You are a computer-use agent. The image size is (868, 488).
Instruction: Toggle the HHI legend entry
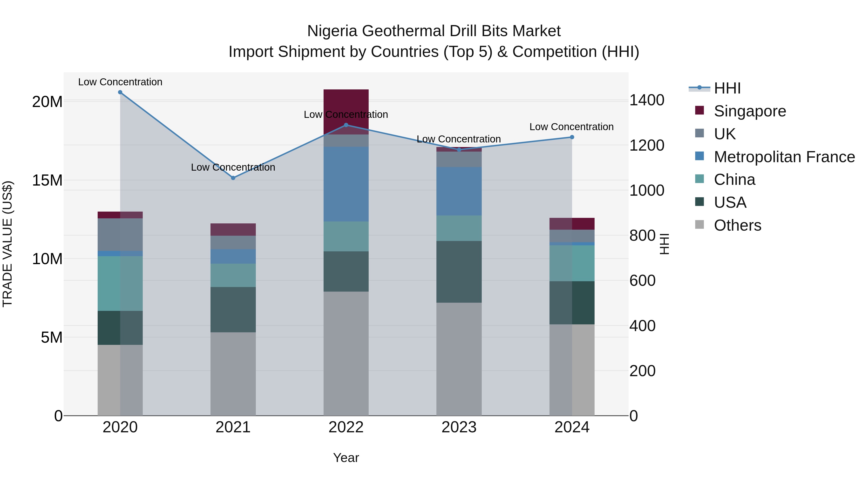tap(715, 88)
